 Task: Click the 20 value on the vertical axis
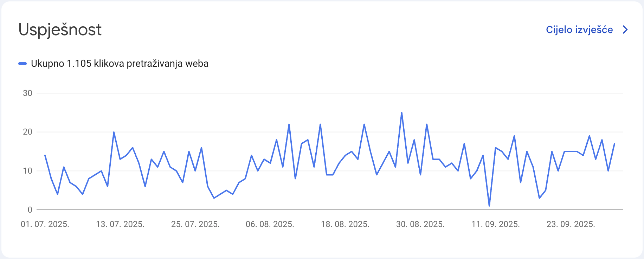[27, 132]
